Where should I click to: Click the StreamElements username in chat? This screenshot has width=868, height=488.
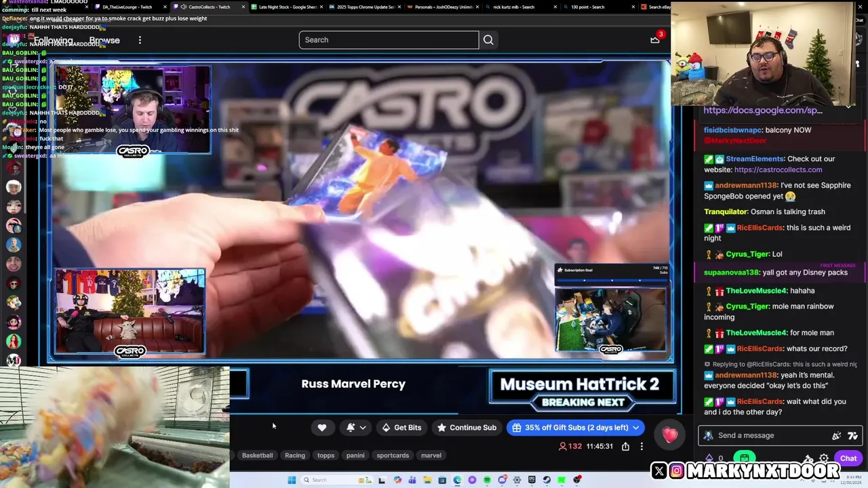pyautogui.click(x=754, y=159)
